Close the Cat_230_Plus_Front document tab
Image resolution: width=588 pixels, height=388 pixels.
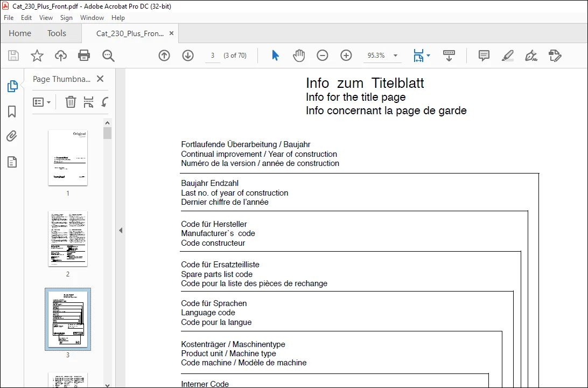click(x=171, y=33)
